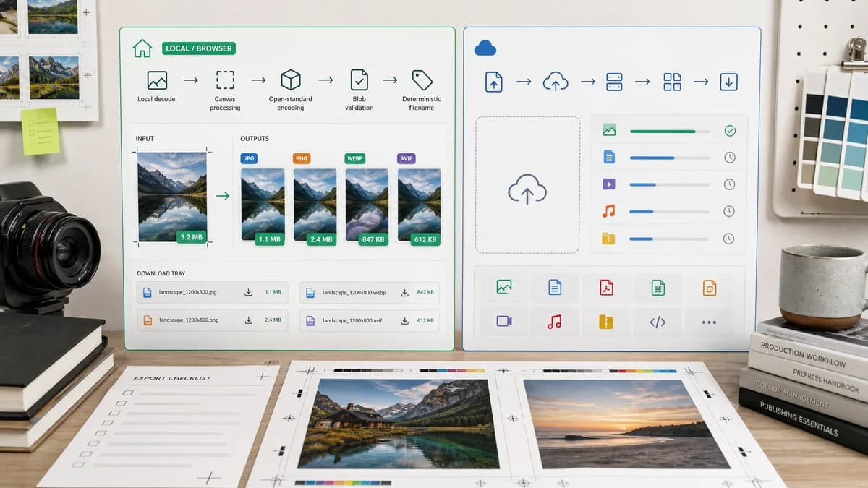The image size is (868, 488).
Task: Click the Deterministic filename tag icon
Action: click(x=422, y=80)
